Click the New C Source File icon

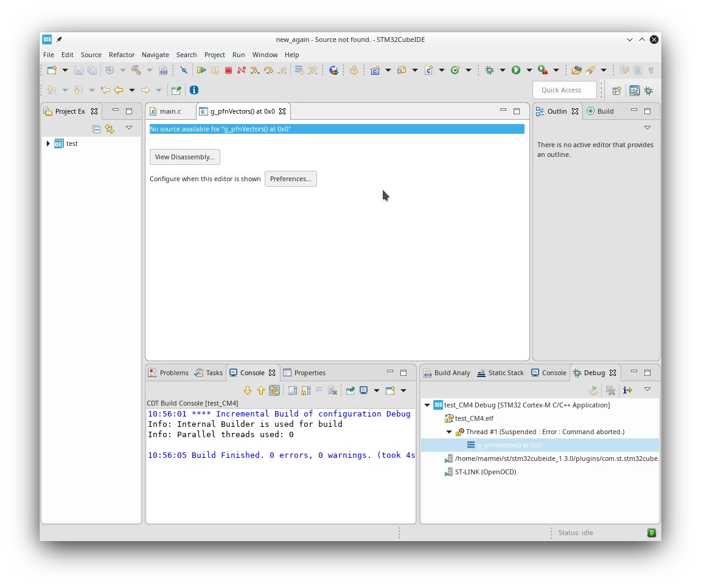pyautogui.click(x=429, y=70)
